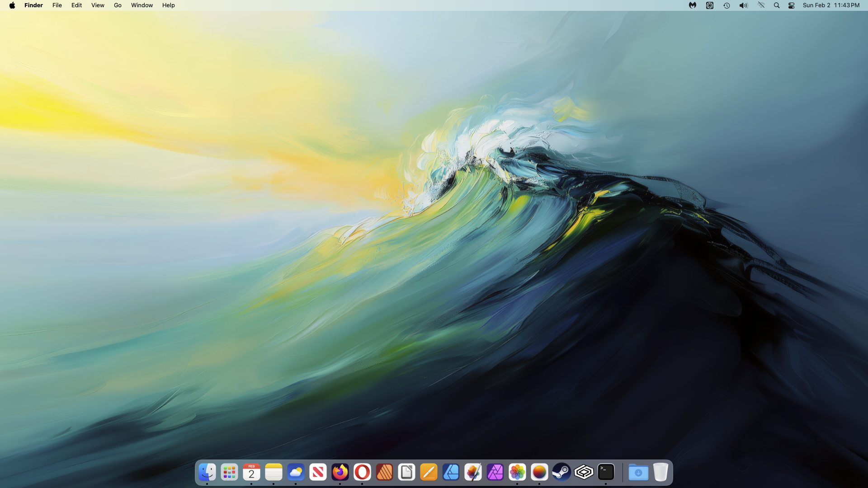Open Pixelmator Pro from the Dock

tap(473, 473)
